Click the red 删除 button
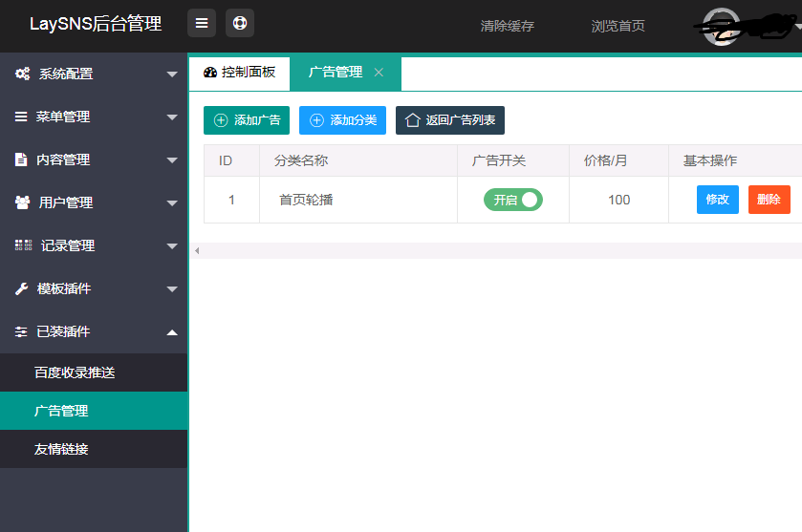802x532 pixels. [769, 200]
